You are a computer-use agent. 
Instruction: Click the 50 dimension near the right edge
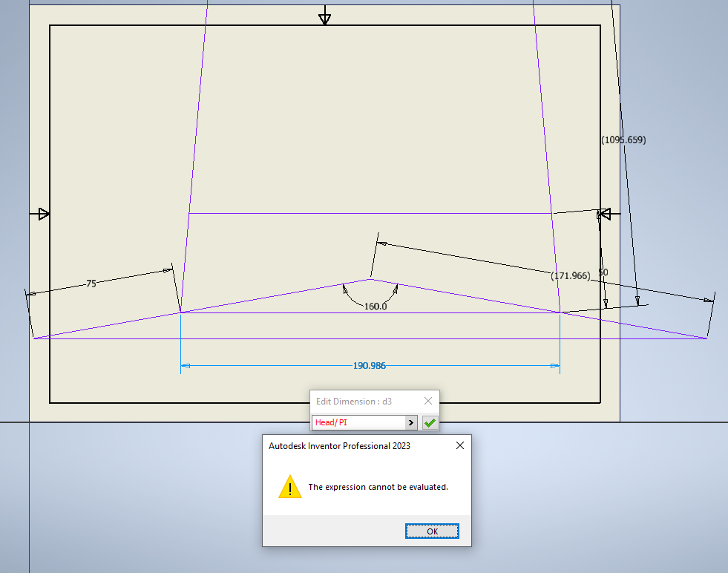pos(603,272)
